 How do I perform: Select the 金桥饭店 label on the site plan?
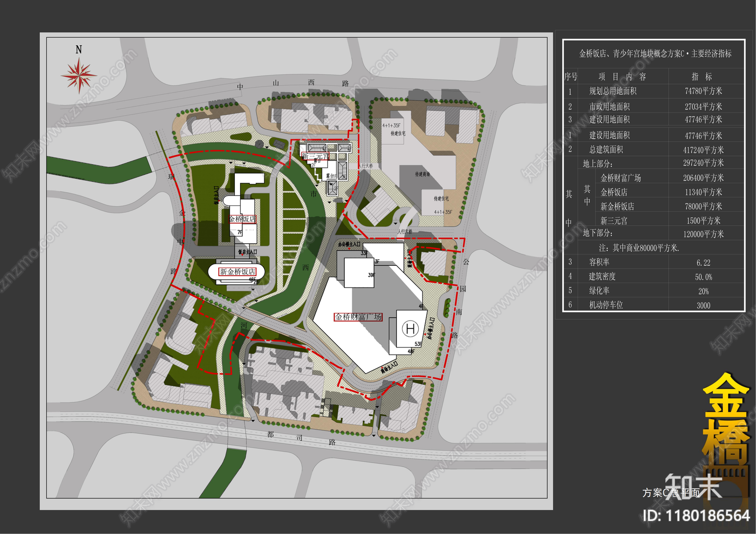tap(243, 219)
